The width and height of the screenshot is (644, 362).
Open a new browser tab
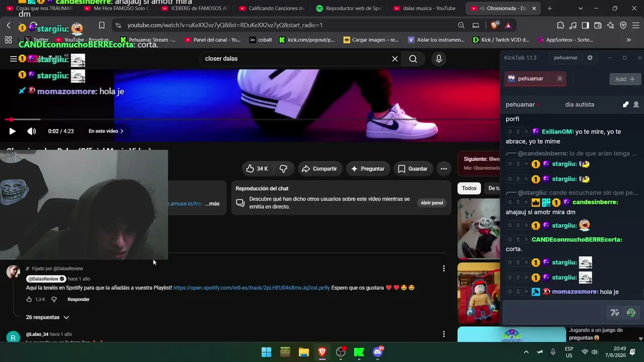tap(549, 9)
